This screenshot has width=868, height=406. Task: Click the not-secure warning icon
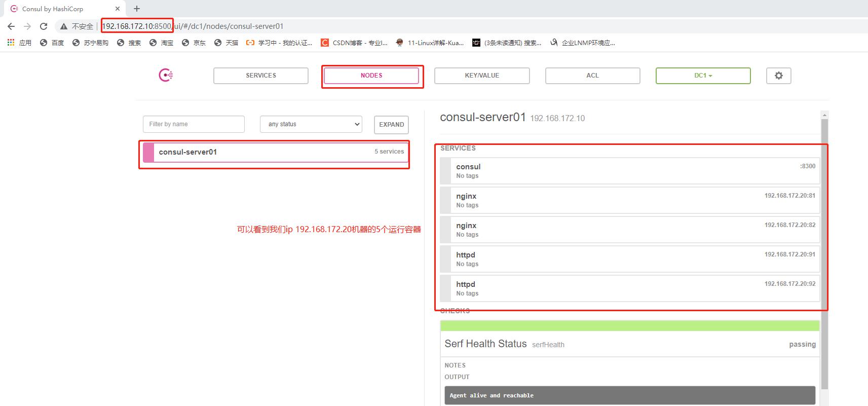click(64, 26)
